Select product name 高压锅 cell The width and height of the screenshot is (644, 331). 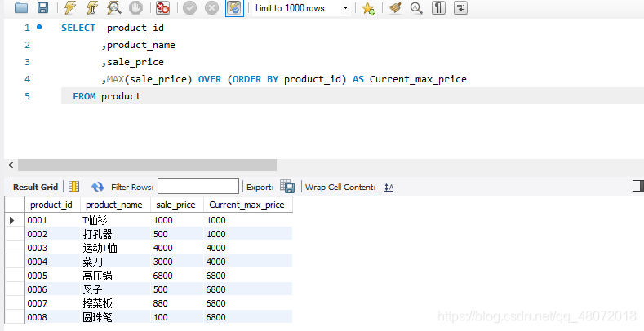pyautogui.click(x=115, y=276)
